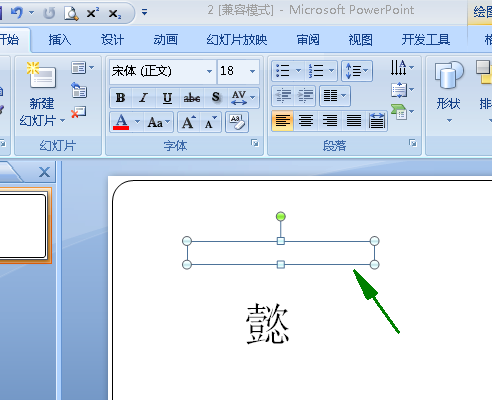The width and height of the screenshot is (492, 400).
Task: Click the Decrease List Level icon
Action: tap(283, 96)
